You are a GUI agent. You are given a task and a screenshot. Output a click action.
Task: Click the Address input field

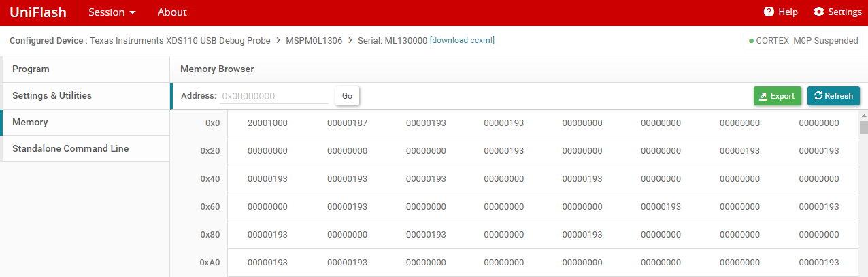click(274, 96)
